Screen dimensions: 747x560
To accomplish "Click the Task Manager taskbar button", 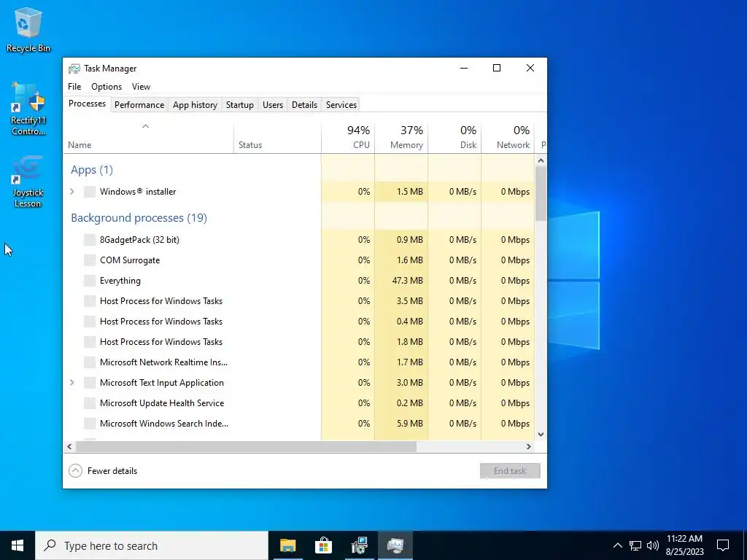I will (395, 545).
